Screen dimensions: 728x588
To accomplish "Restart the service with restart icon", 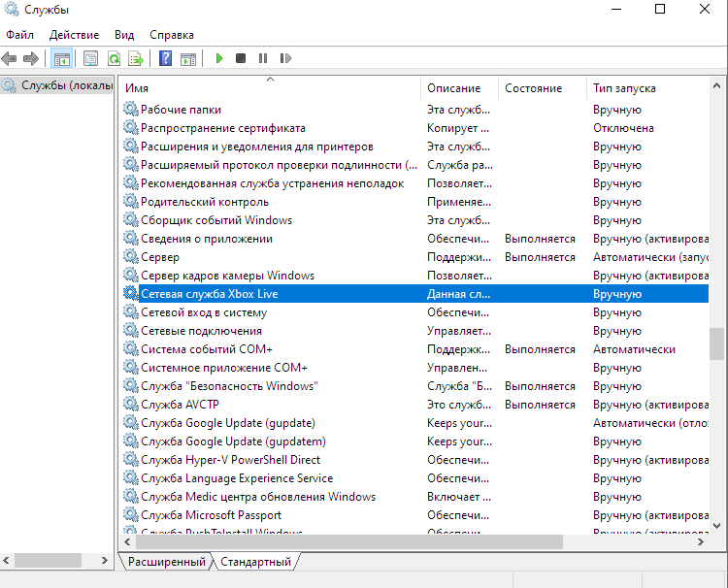I will pos(285,58).
